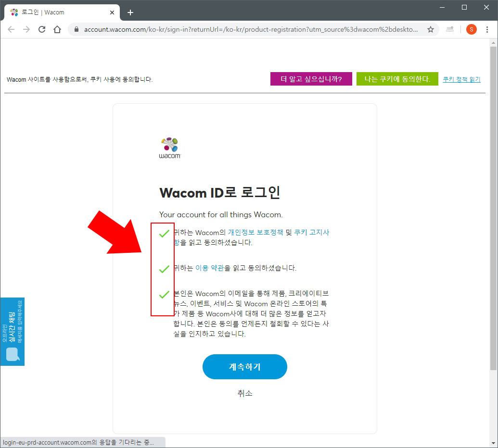Click scrollbar down arrow
Image resolution: width=498 pixels, height=448 pixels.
[493, 443]
